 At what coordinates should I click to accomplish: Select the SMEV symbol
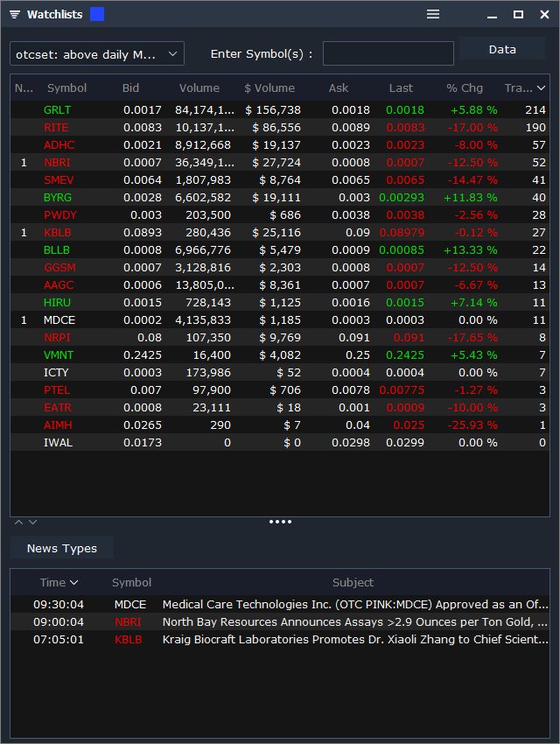coord(59,180)
